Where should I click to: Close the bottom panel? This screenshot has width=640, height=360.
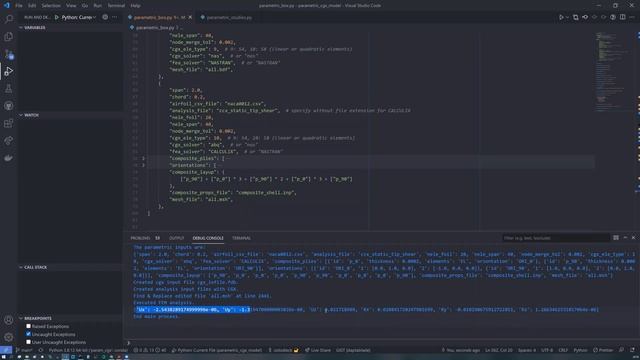633,238
